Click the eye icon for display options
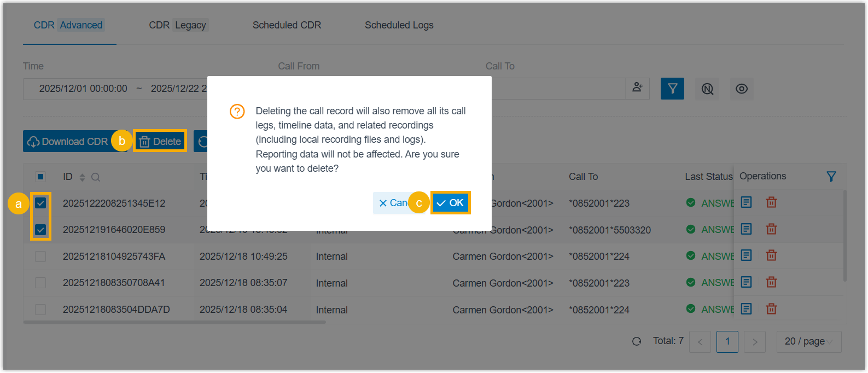This screenshot has width=868, height=373. point(741,89)
